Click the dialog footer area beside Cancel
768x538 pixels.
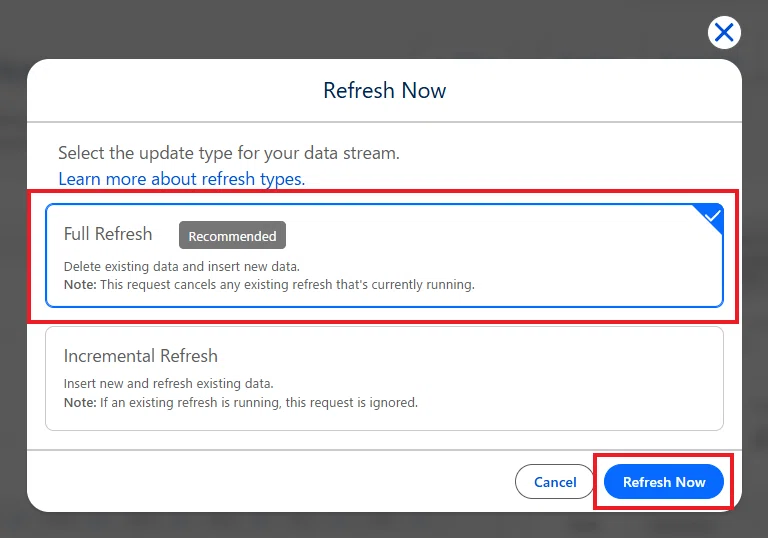point(269,481)
